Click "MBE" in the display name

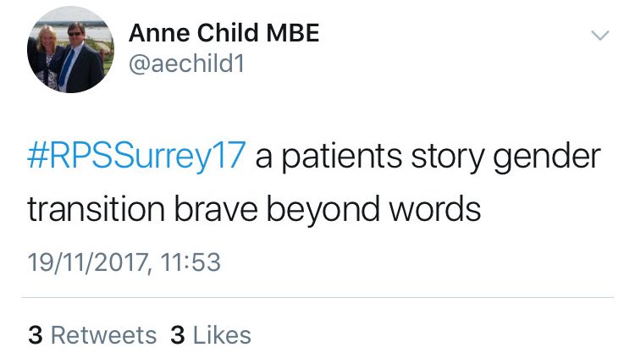(293, 33)
